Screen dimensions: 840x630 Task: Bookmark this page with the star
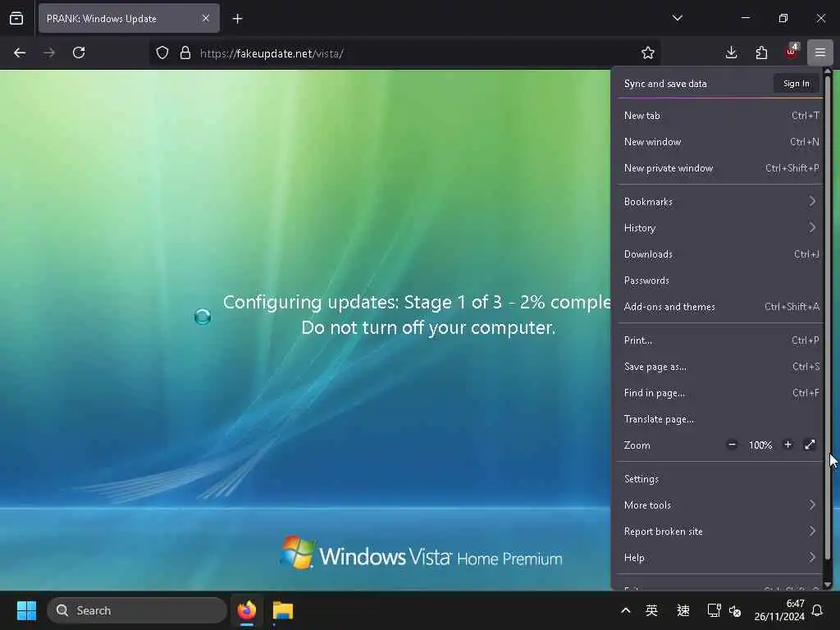pos(648,52)
